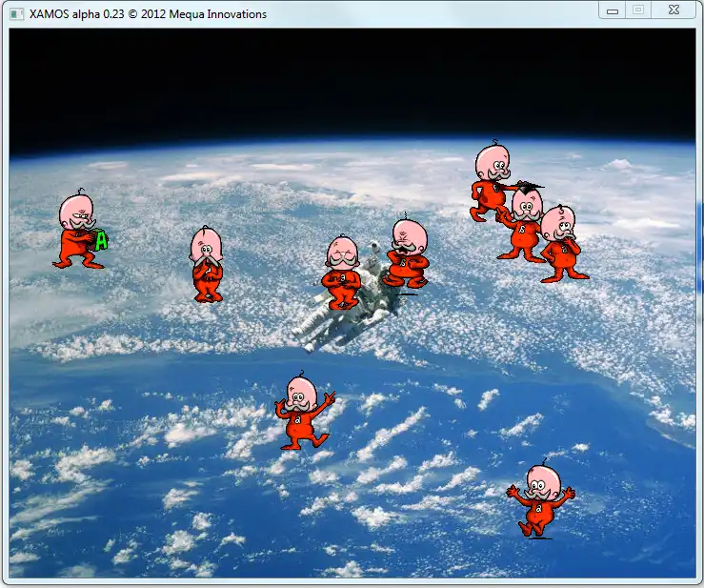Click the character covering its mouth with hands
Image resolution: width=704 pixels, height=588 pixels.
coord(207,264)
